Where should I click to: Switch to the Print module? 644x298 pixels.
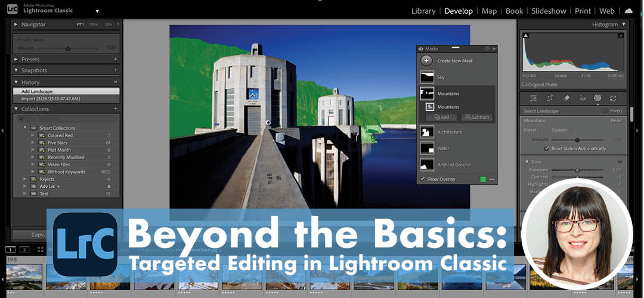[x=583, y=11]
